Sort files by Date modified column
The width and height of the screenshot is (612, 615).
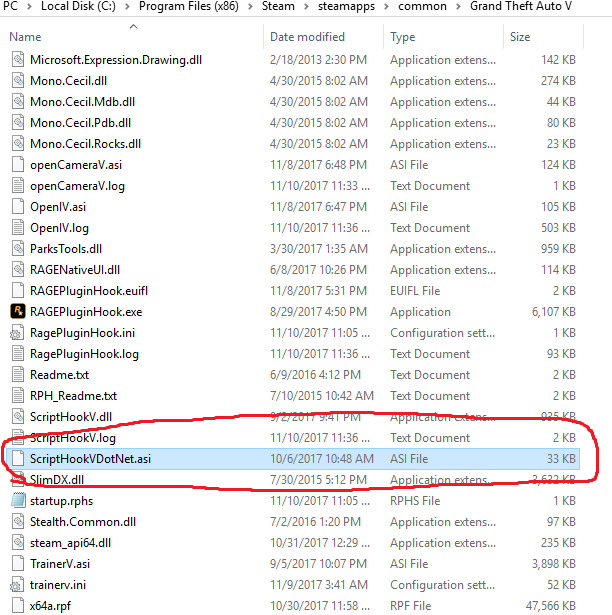click(x=308, y=37)
